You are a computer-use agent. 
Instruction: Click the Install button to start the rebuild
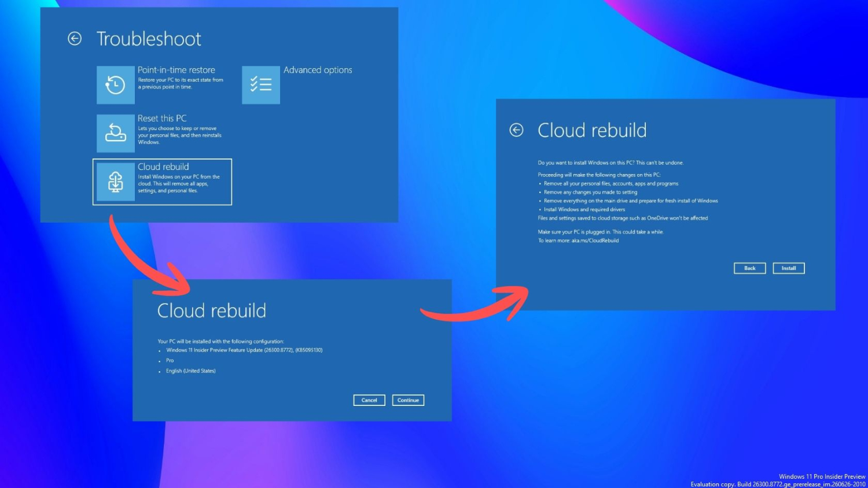tap(789, 268)
